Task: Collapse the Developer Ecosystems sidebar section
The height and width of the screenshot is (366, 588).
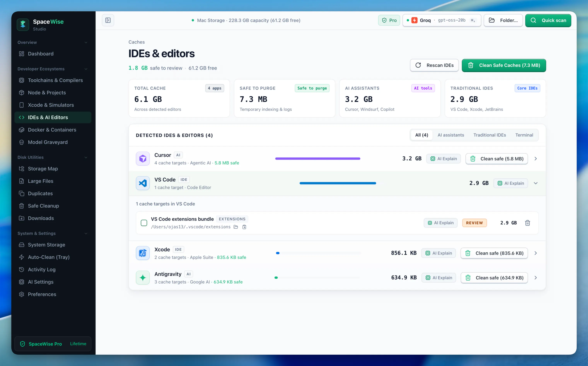Action: pos(86,69)
